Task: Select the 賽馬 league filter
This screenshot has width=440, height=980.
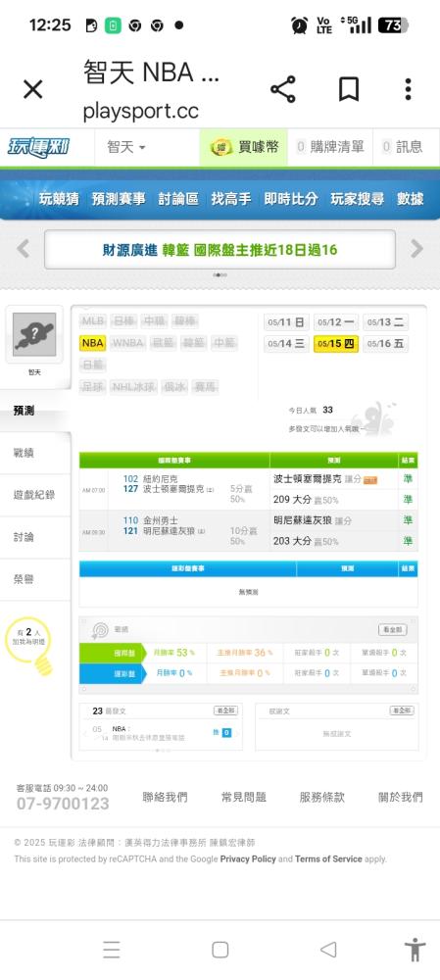Action: tap(205, 387)
